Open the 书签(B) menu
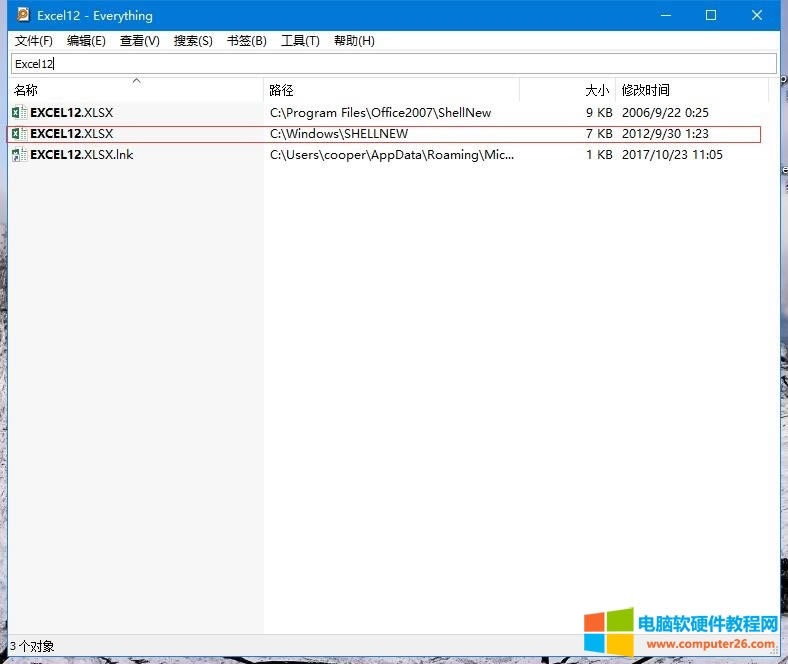This screenshot has width=788, height=664. tap(246, 41)
